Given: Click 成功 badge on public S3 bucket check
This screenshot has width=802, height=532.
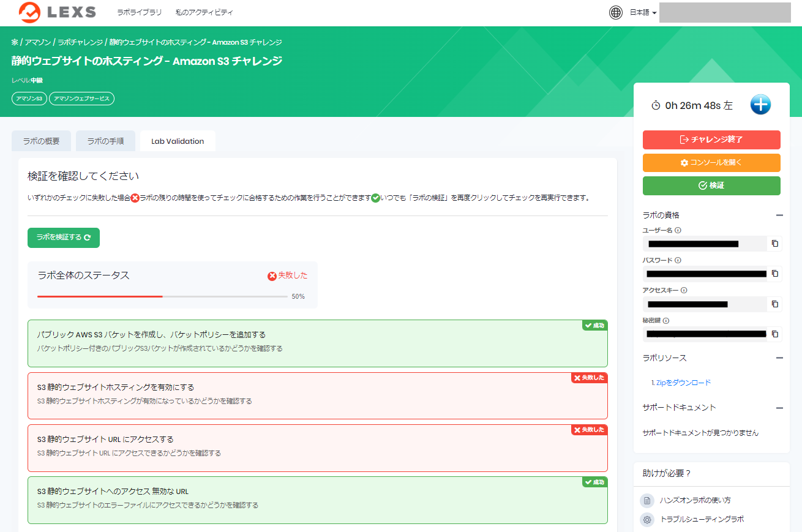Looking at the screenshot, I should tap(594, 325).
